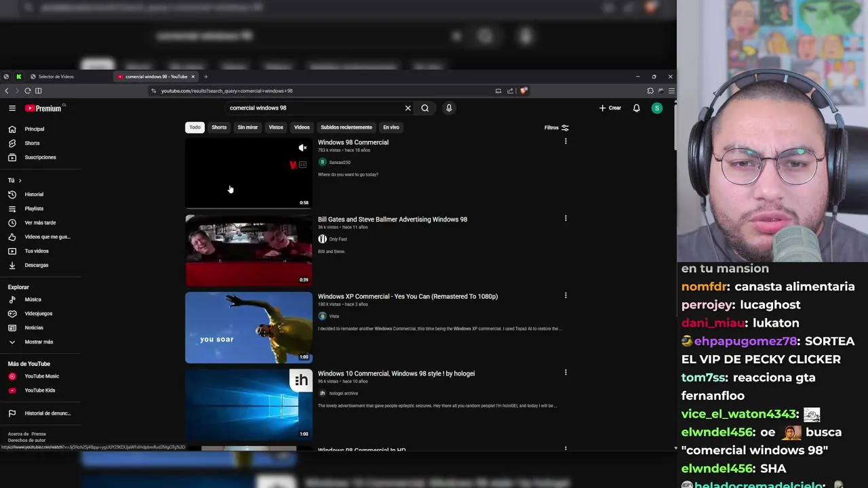Close the comercial windows 98 browser tab
The width and height of the screenshot is (868, 488).
(x=193, y=77)
